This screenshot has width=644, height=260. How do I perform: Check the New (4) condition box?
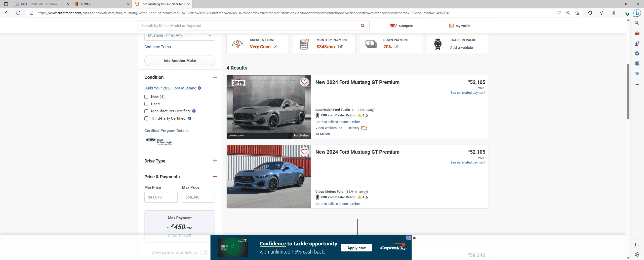tap(146, 97)
